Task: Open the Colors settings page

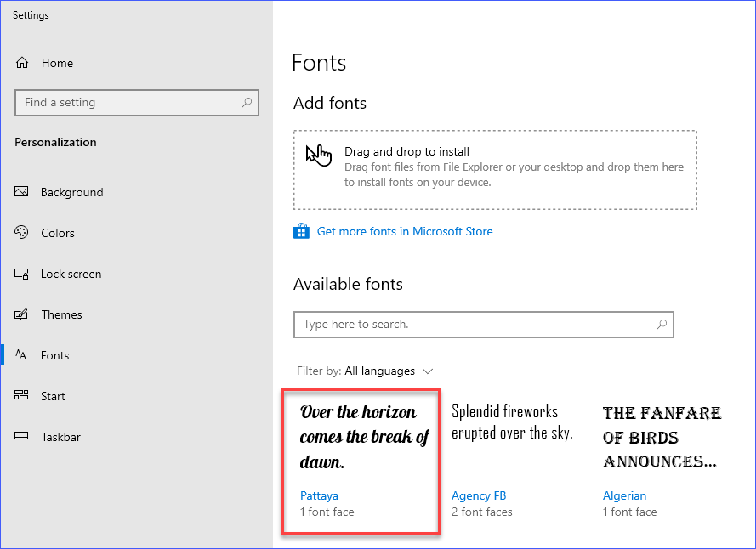Action: (x=57, y=233)
